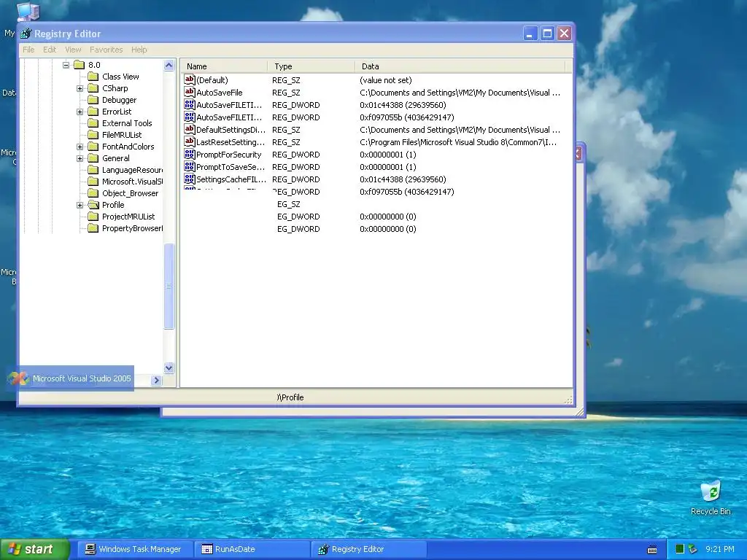Click the External Tools folder icon
The width and height of the screenshot is (747, 560).
(93, 123)
